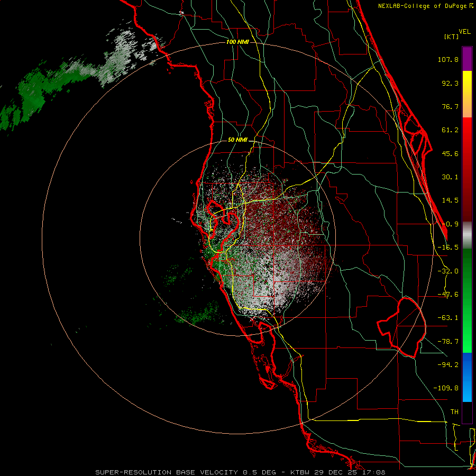Click the 30.1 legend value
476x476 pixels.
(450, 177)
